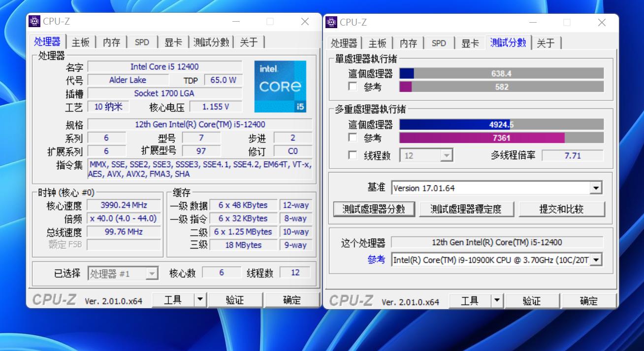Toggle the 线程数 checkbox
Viewport: 644px width, 351px height.
click(x=353, y=155)
